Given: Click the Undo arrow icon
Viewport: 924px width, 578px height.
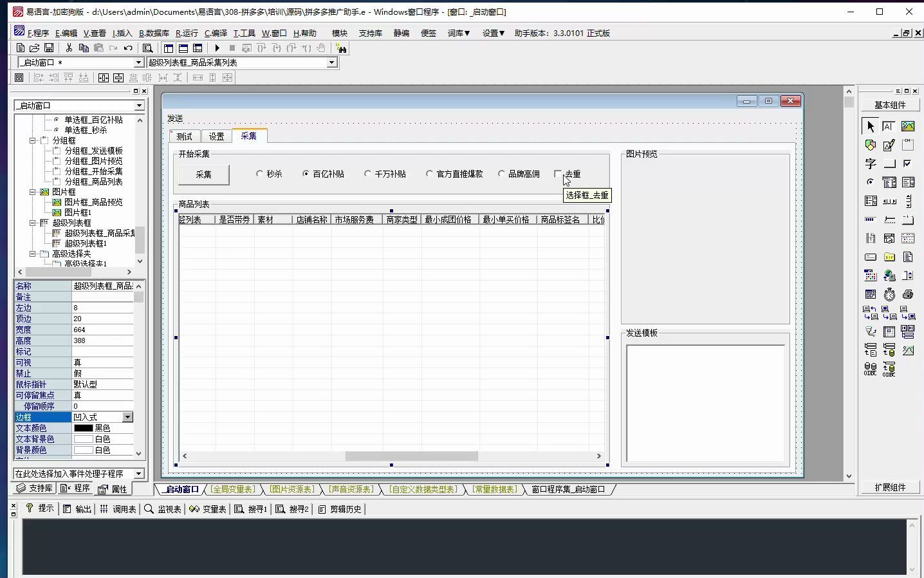Looking at the screenshot, I should (x=128, y=48).
